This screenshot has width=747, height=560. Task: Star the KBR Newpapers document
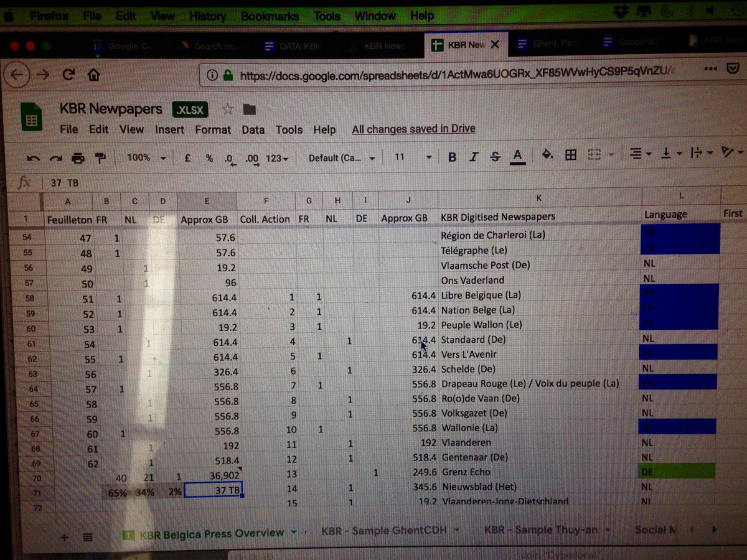pyautogui.click(x=228, y=110)
